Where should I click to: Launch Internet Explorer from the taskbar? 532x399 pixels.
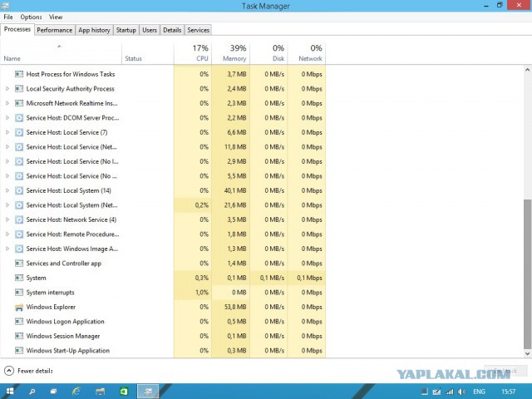[x=76, y=392]
